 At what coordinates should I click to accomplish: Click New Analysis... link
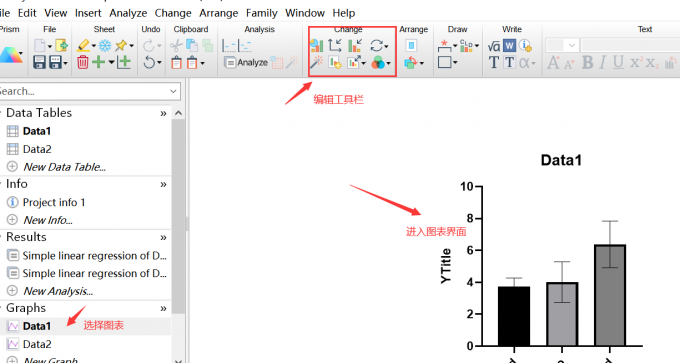click(58, 291)
